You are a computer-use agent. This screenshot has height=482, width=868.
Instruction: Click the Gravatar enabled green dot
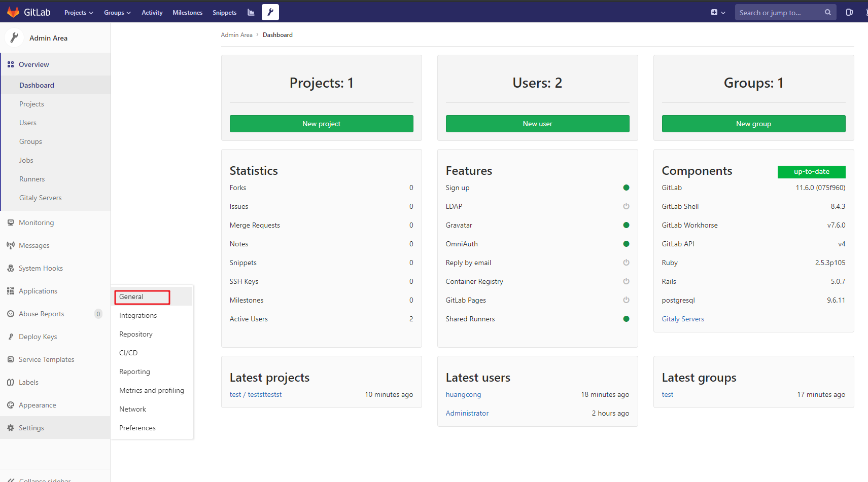626,225
